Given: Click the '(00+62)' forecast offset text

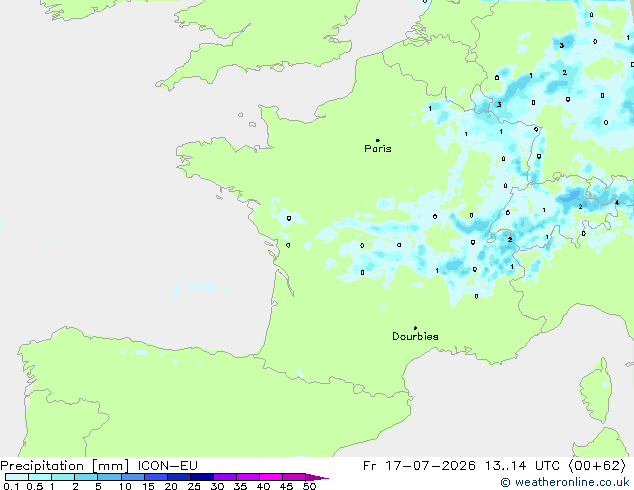Looking at the screenshot, I should [x=597, y=466].
